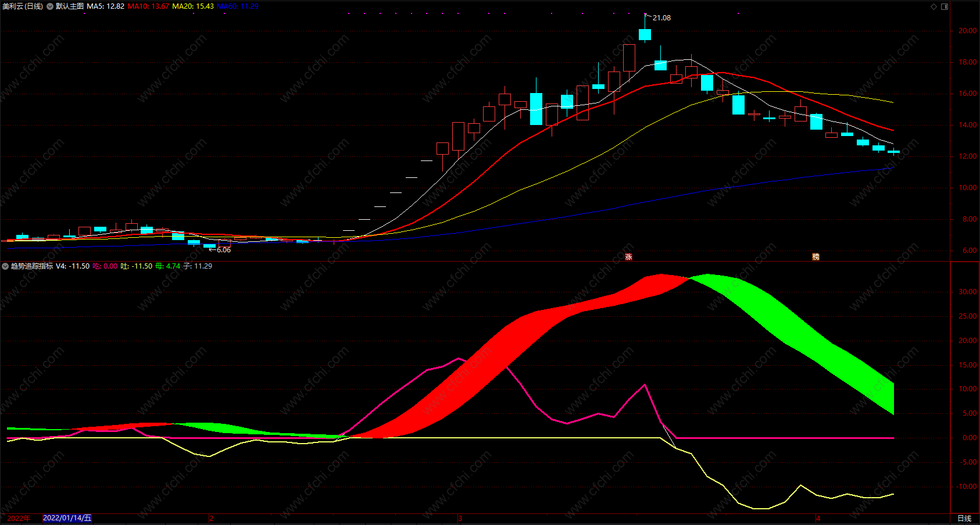Viewport: 980px width, 525px height.
Task: Click the diamond icon at chart top-right
Action: (x=934, y=6)
